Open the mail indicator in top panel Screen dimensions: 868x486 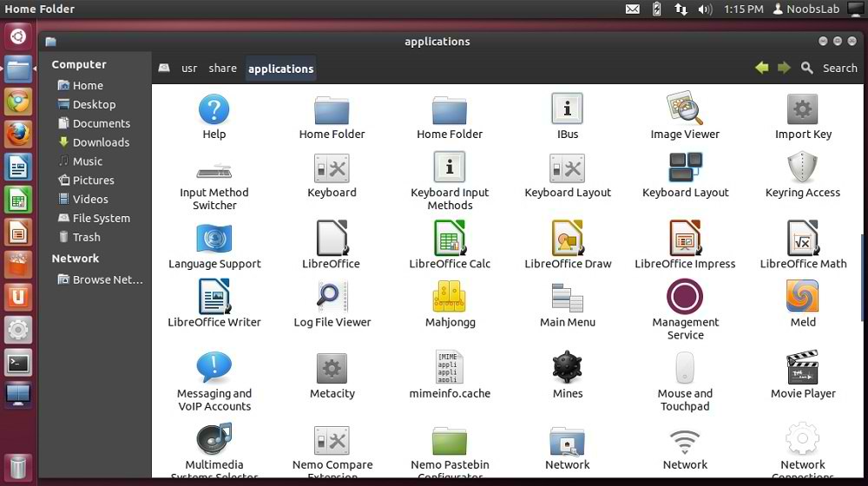[632, 9]
